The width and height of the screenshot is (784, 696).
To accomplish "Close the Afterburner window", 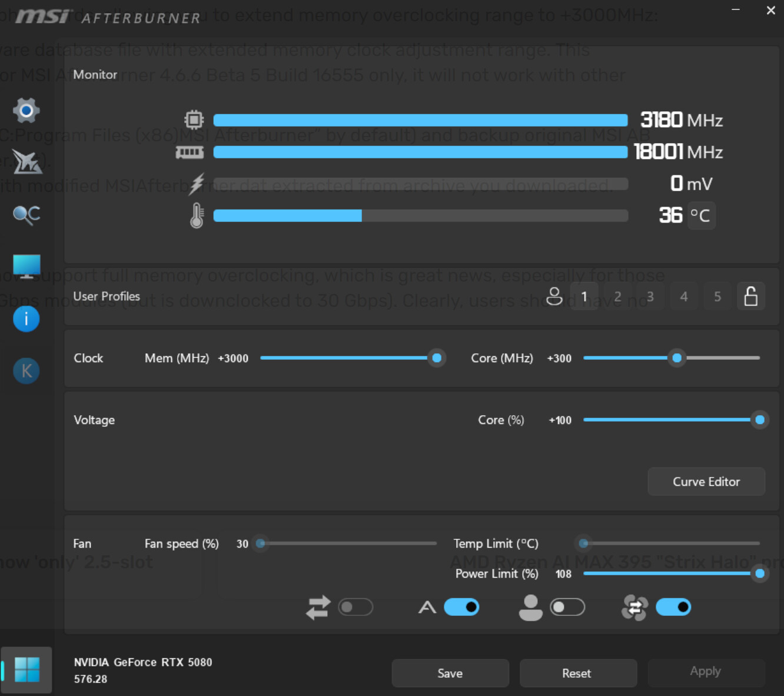I will click(x=770, y=10).
